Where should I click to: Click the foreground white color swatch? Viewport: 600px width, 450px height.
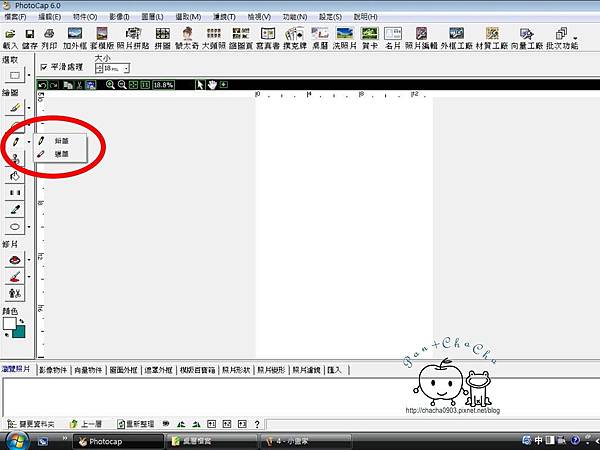pos(9,323)
